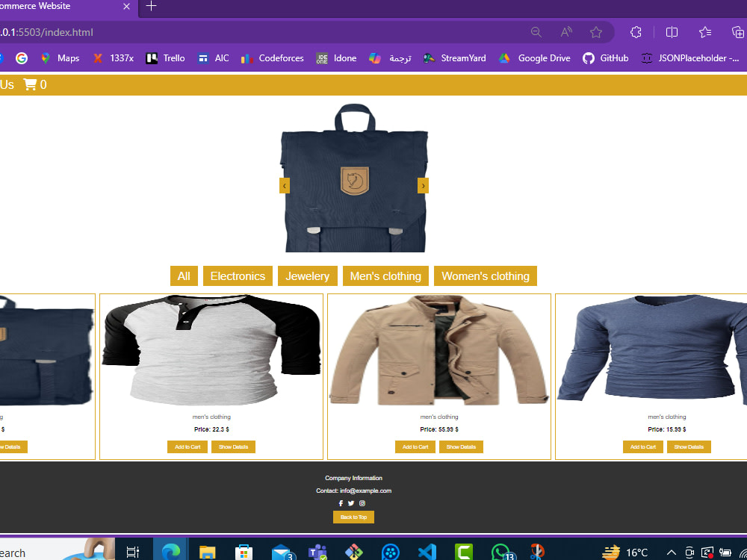Screen dimensions: 747x560
Task: Show hidden system tray icons
Action: [x=672, y=553]
